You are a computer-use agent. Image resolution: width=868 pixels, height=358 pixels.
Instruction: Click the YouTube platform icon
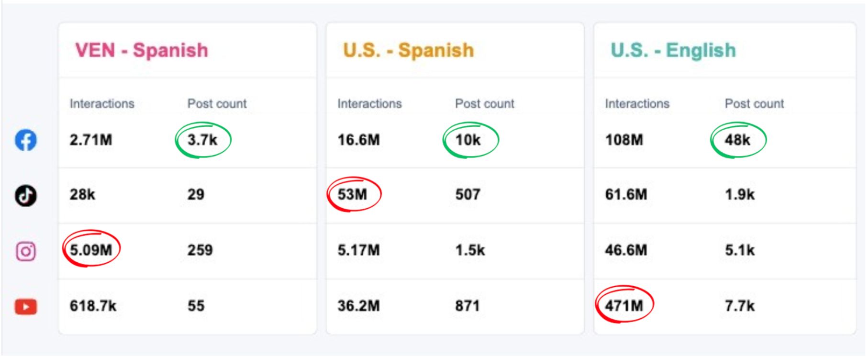pos(26,307)
